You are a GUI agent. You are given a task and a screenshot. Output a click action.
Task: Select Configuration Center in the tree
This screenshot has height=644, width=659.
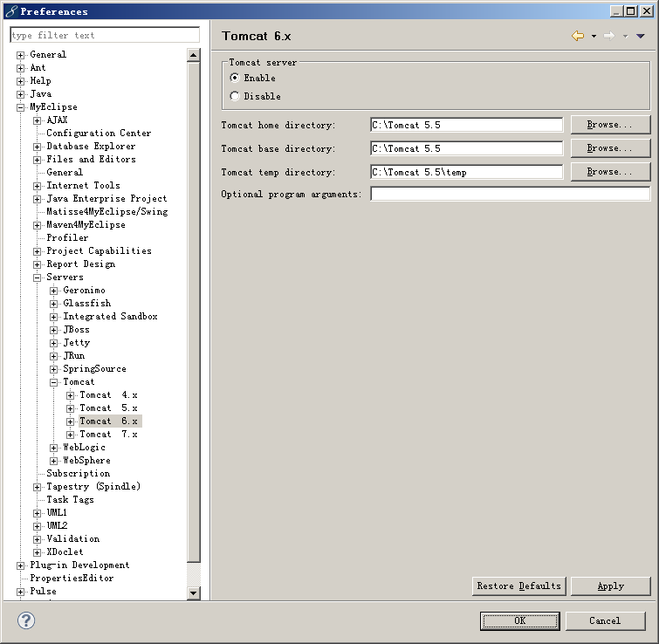click(99, 134)
